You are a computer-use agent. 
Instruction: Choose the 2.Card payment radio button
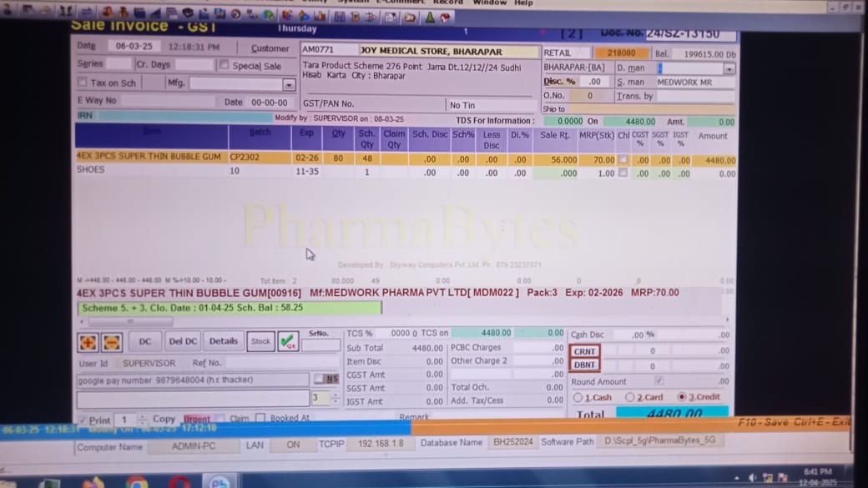[630, 398]
